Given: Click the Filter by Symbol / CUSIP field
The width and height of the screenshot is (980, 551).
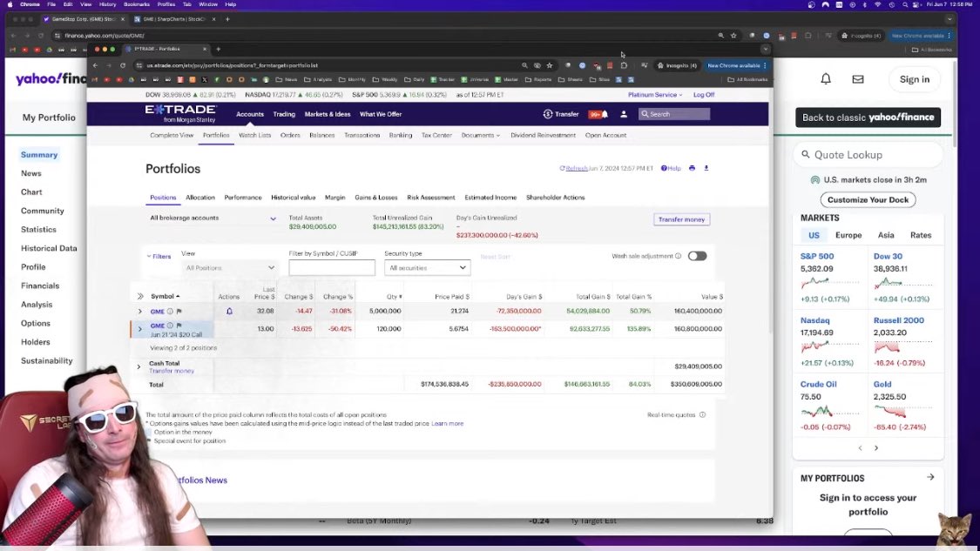Looking at the screenshot, I should coord(332,268).
